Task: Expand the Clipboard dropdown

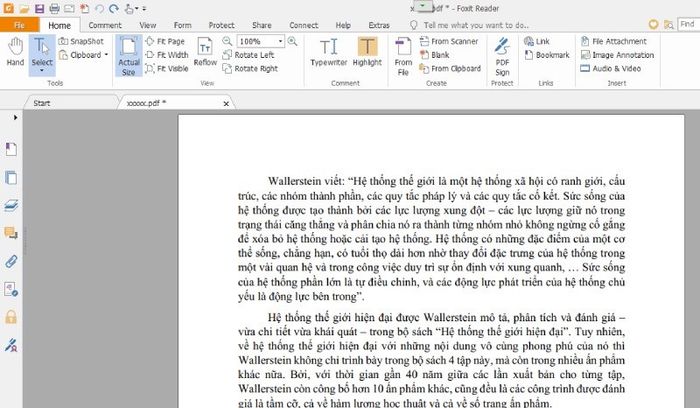Action: click(x=105, y=55)
